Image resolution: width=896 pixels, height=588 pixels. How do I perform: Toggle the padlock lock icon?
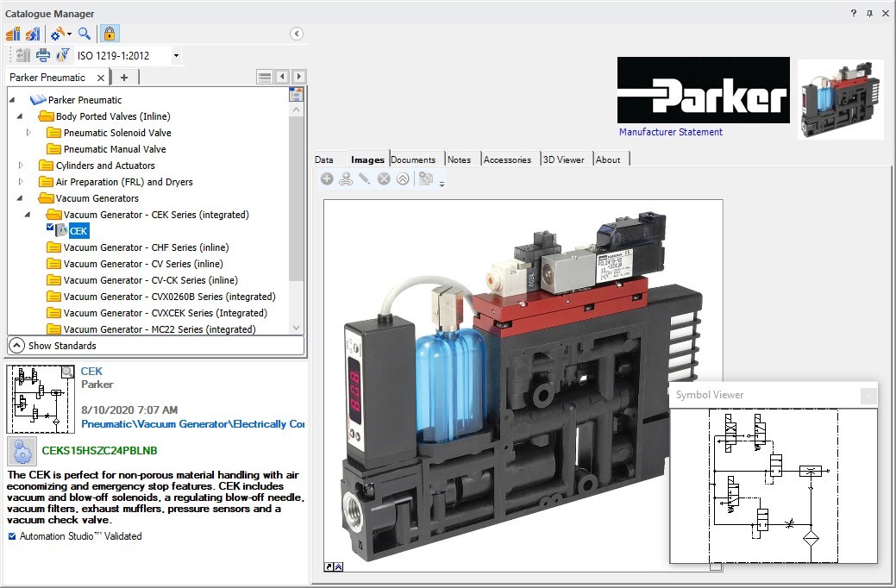pos(109,34)
